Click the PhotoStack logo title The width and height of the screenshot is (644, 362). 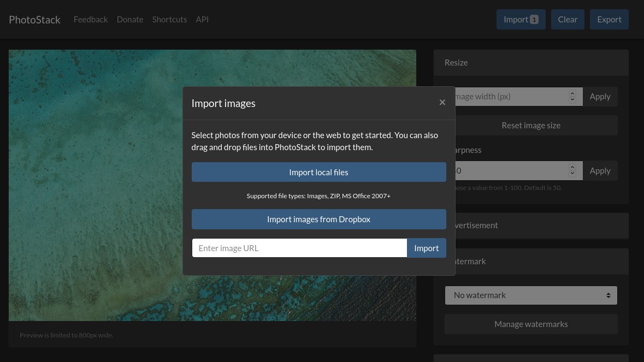[34, 20]
